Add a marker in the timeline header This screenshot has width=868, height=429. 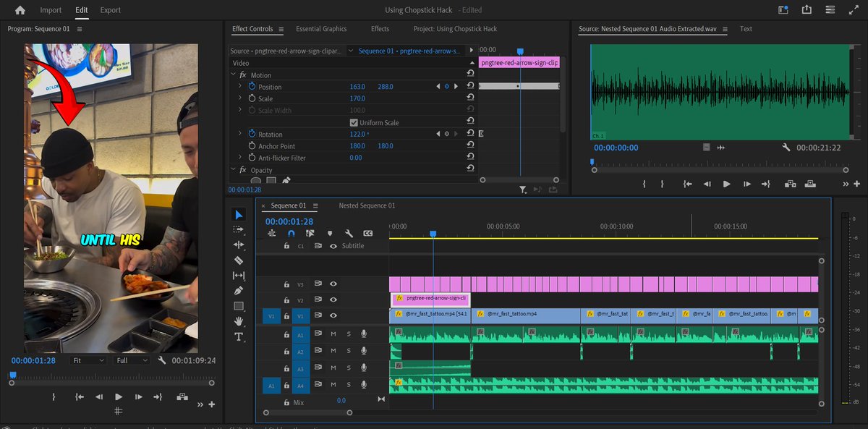click(330, 234)
